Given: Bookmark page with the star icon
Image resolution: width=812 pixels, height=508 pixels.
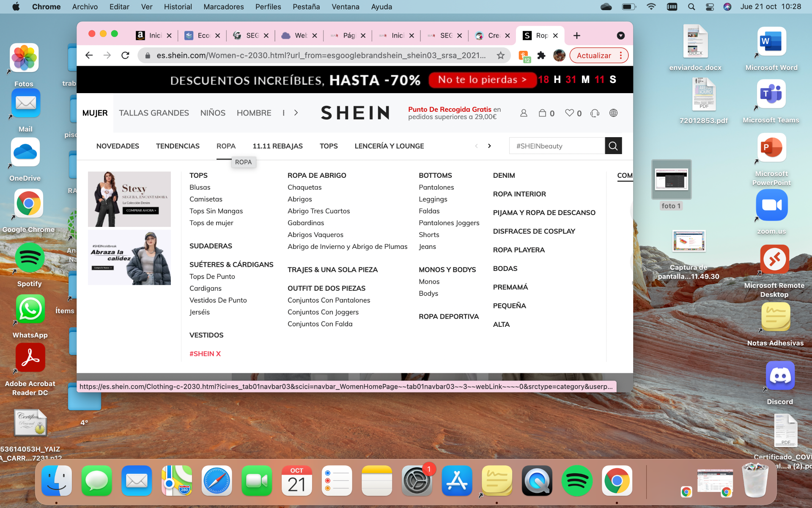Looking at the screenshot, I should pos(501,55).
